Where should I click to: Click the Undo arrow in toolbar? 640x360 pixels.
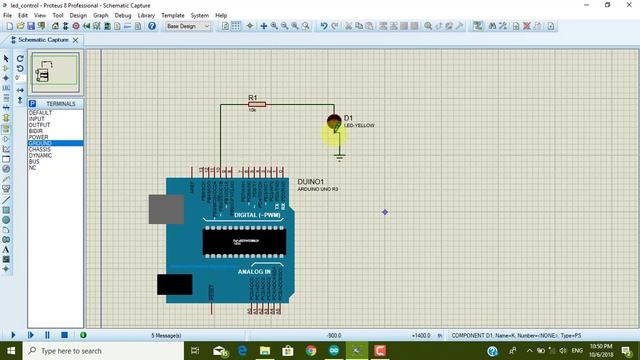pyautogui.click(x=324, y=26)
